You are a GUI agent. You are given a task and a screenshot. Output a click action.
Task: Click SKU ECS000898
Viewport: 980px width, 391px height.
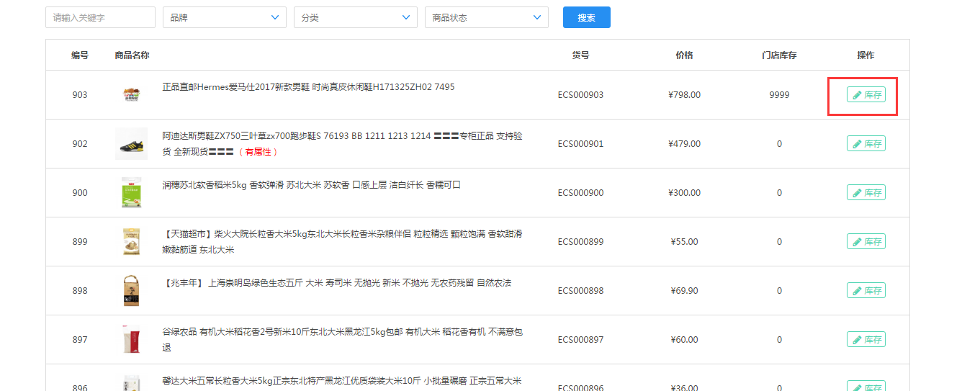coord(580,291)
